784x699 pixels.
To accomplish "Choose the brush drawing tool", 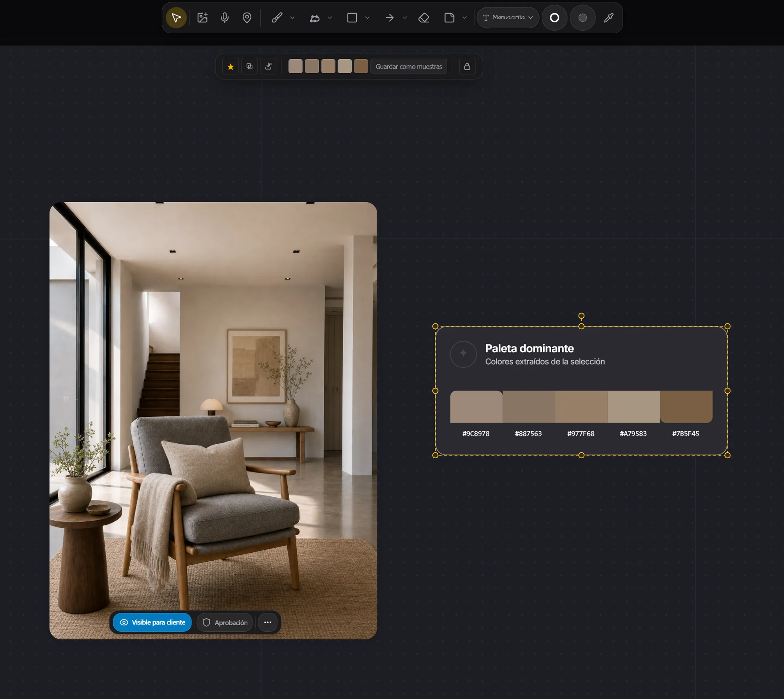I will pos(277,18).
